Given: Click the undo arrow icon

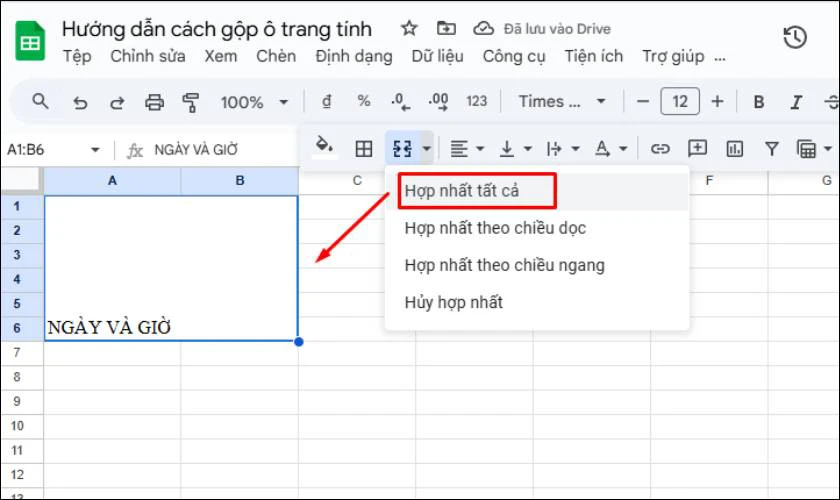Looking at the screenshot, I should coord(81,102).
